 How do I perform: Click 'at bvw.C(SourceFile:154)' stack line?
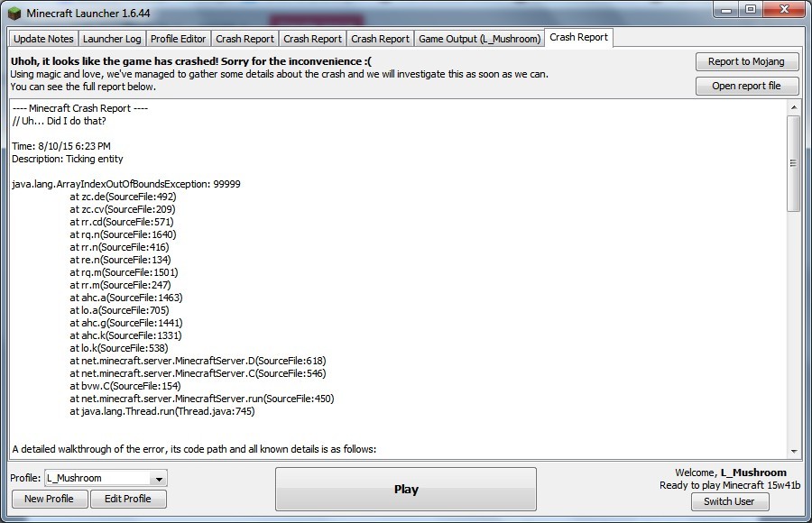coord(125,386)
